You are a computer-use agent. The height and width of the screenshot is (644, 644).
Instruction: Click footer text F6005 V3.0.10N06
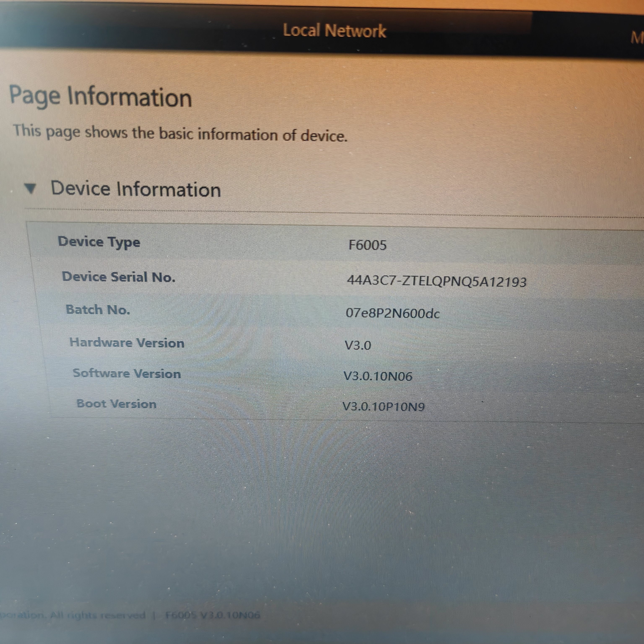[x=213, y=615]
